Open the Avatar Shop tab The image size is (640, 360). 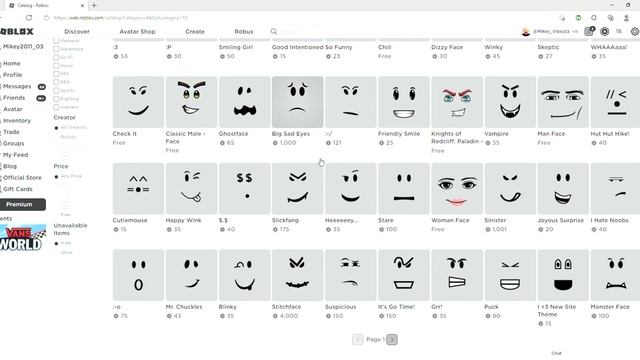click(x=137, y=31)
